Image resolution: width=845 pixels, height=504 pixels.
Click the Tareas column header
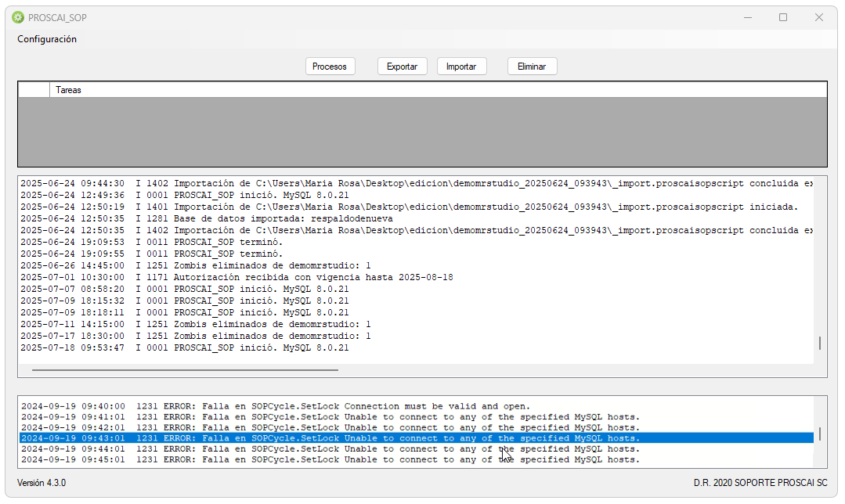point(438,90)
